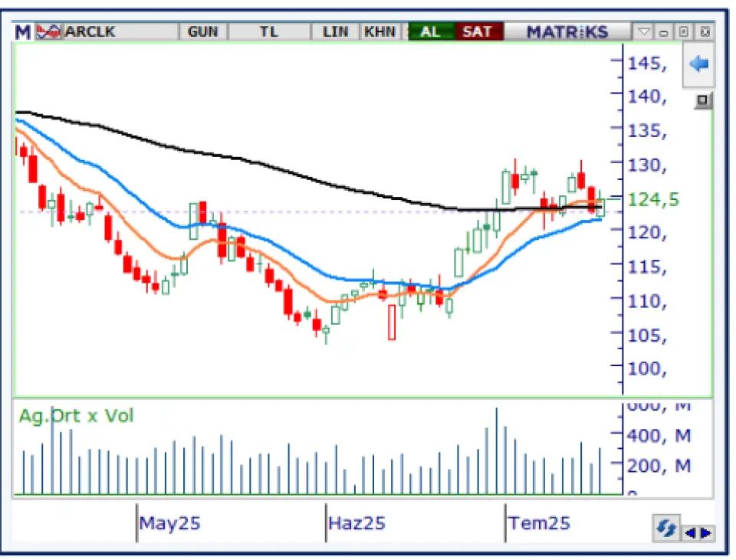Close the chart window

coord(705,32)
